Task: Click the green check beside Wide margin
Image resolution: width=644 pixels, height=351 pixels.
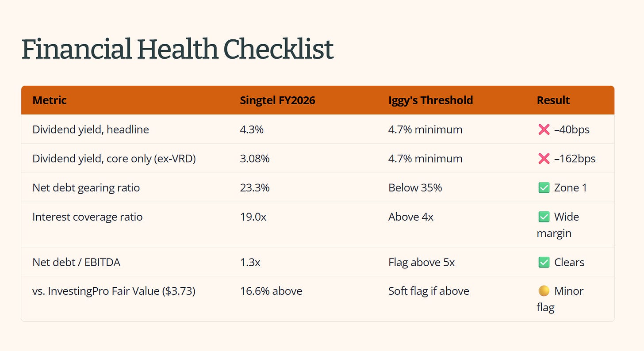Action: (544, 217)
